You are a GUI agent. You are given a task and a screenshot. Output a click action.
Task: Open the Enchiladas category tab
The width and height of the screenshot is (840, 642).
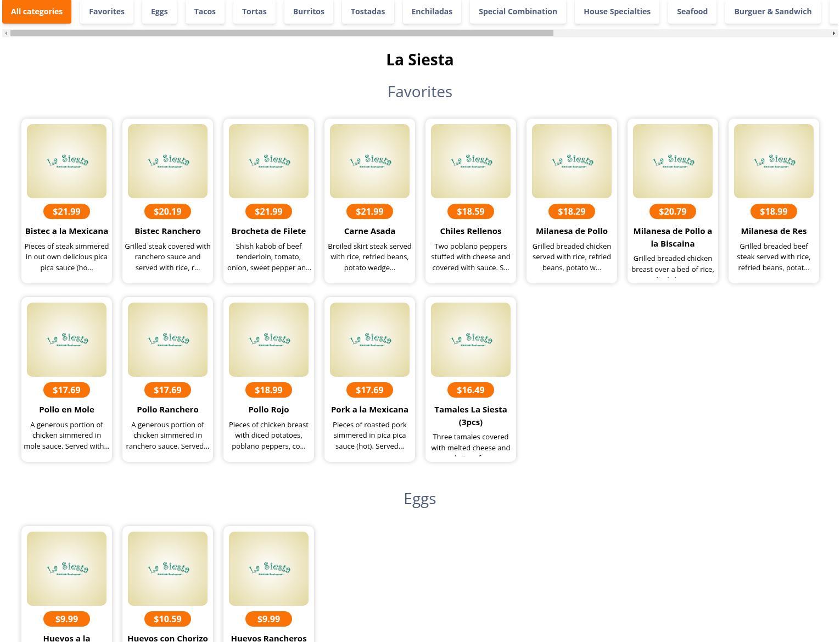coord(432,12)
